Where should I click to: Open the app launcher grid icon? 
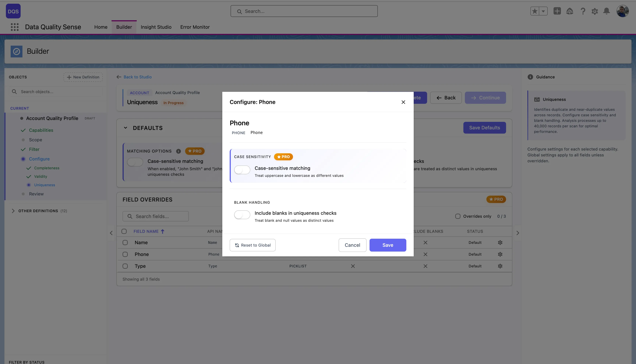[x=14, y=27]
